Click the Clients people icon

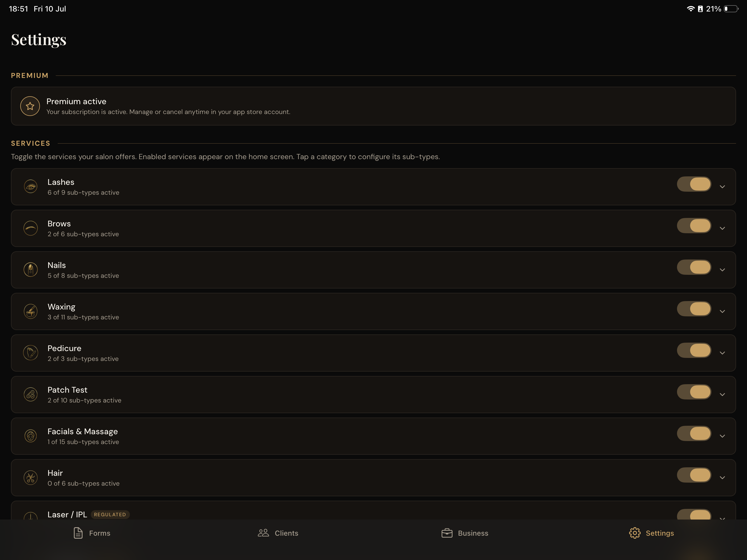click(x=263, y=533)
